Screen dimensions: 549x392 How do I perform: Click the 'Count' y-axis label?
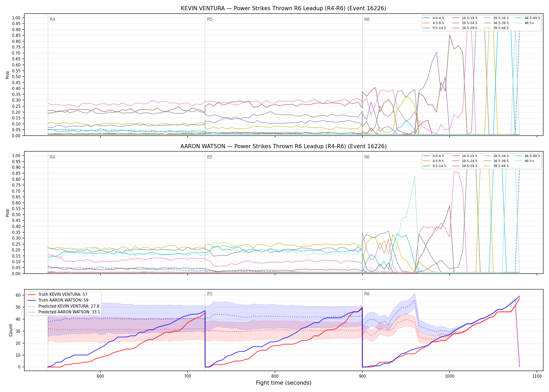(11, 330)
